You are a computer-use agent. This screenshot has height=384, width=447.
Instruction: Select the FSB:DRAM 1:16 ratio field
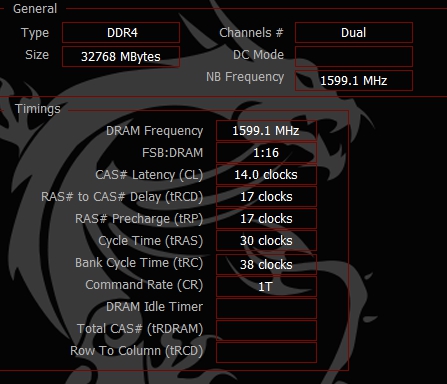266,153
